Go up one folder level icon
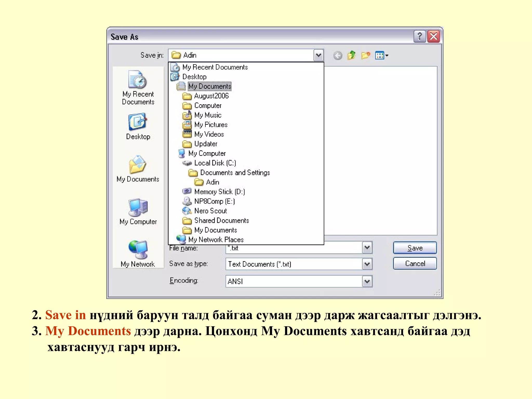 [352, 55]
